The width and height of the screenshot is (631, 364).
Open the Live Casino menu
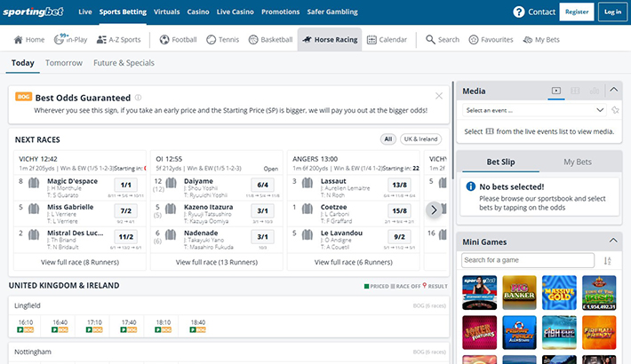point(235,12)
